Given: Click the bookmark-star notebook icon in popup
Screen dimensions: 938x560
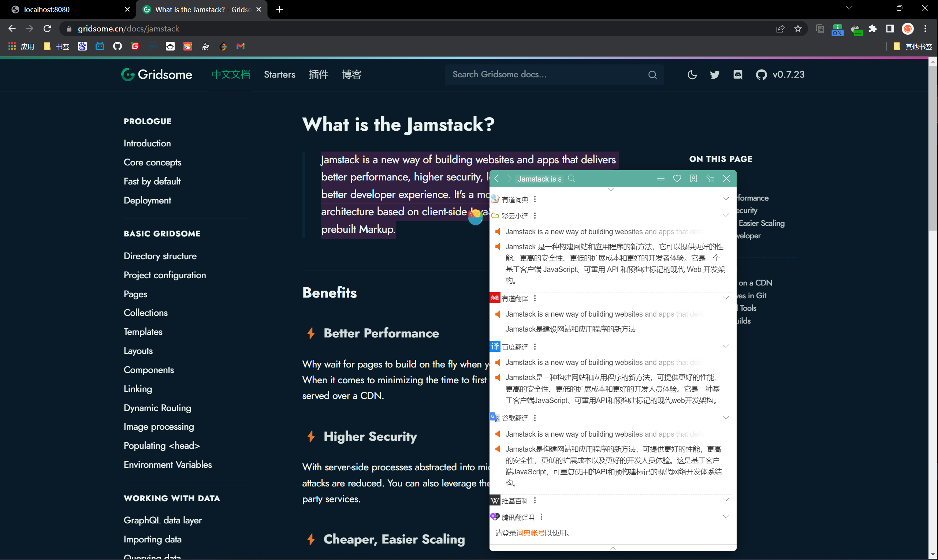Looking at the screenshot, I should pos(693,179).
